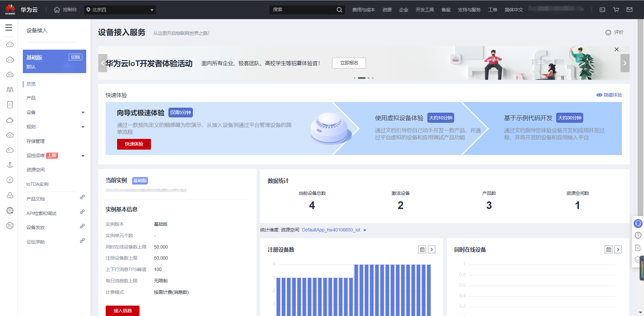Open the shopping cart icon
Viewport: 644px width, 316px height.
(616, 10)
